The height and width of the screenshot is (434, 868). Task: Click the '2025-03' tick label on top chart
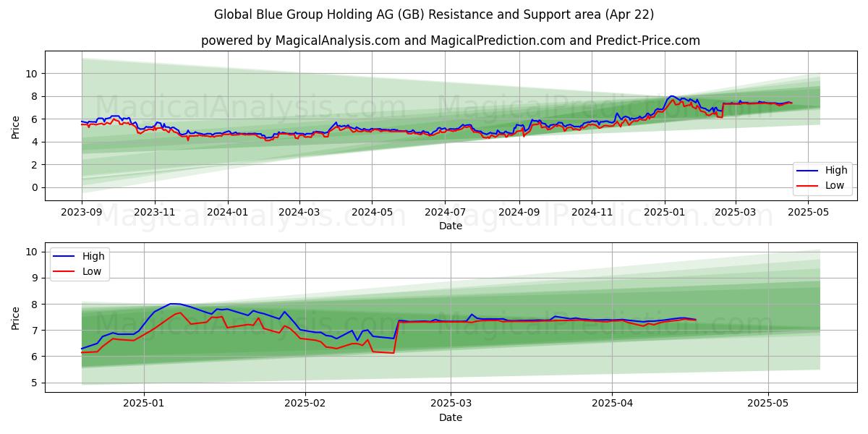coord(735,213)
